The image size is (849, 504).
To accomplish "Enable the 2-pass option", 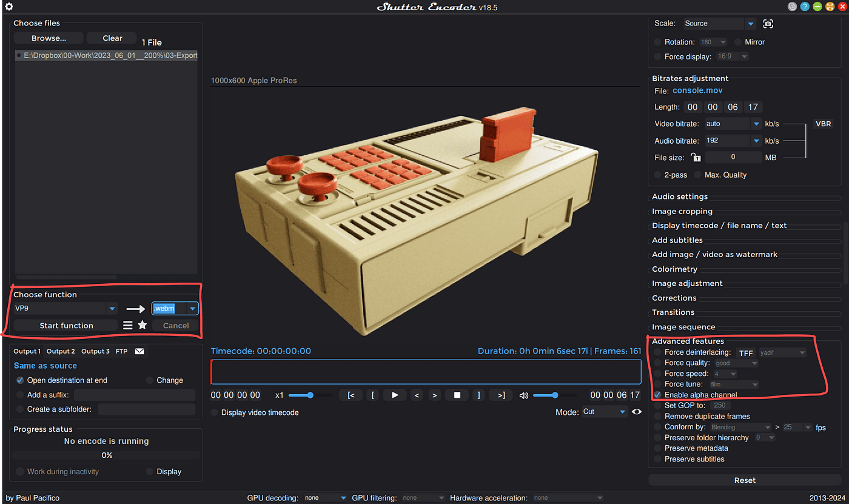I will (x=658, y=175).
